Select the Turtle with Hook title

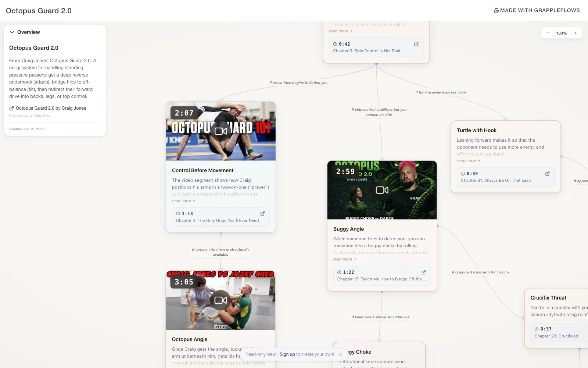477,130
